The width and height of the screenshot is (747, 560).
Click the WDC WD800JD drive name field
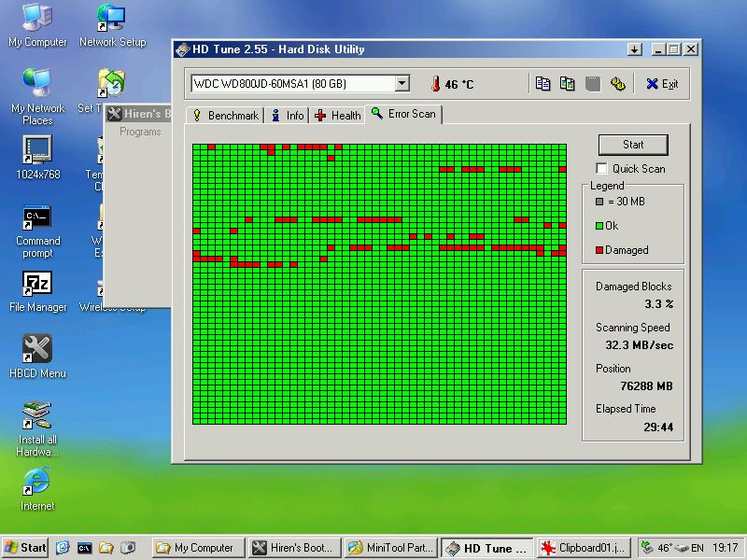pos(293,84)
